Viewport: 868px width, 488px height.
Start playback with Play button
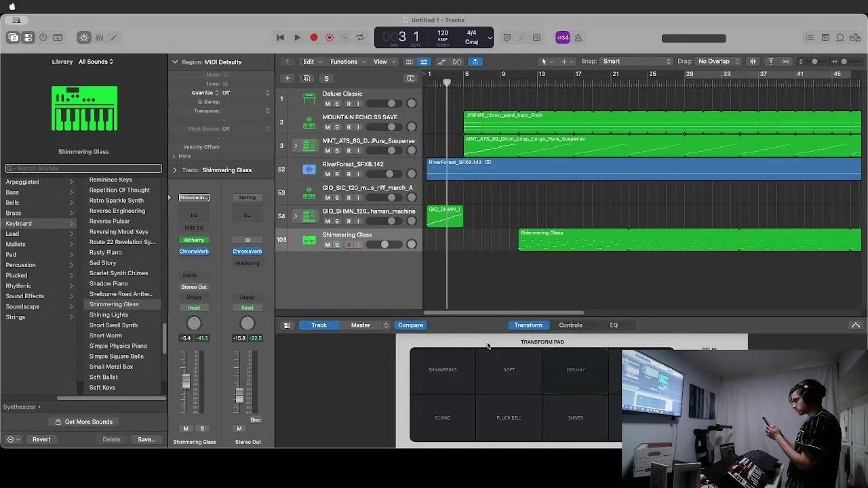[297, 38]
